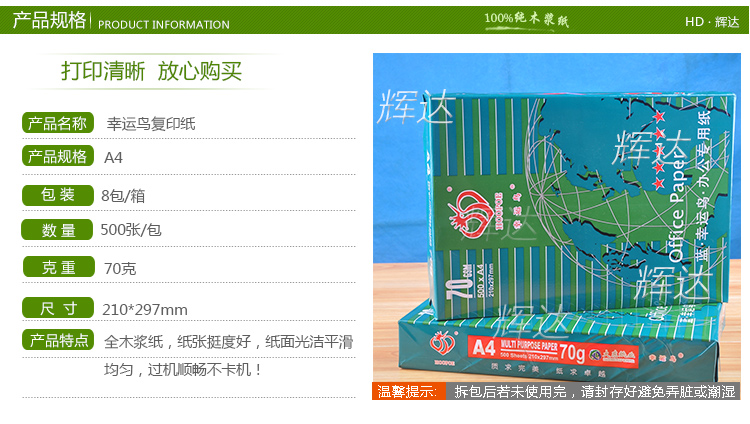
Task: Click the 100%纯木浆纸 banner text
Action: [526, 20]
